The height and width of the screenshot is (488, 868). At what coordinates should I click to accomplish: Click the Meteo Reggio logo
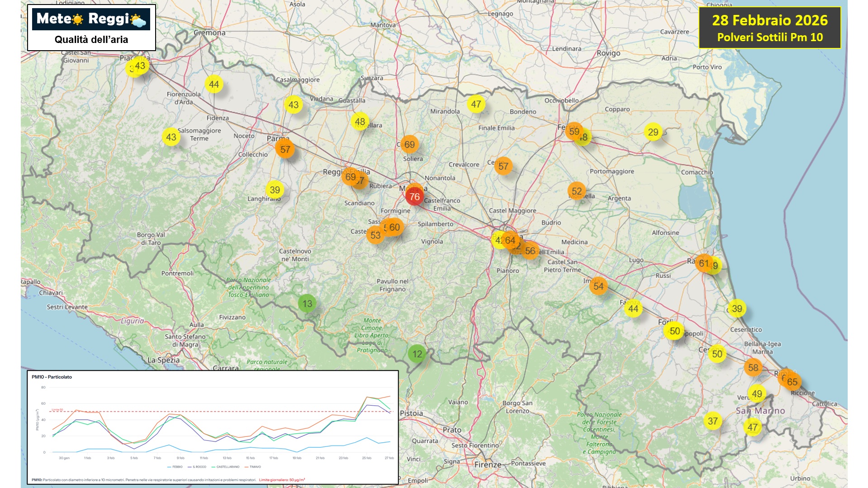(91, 19)
